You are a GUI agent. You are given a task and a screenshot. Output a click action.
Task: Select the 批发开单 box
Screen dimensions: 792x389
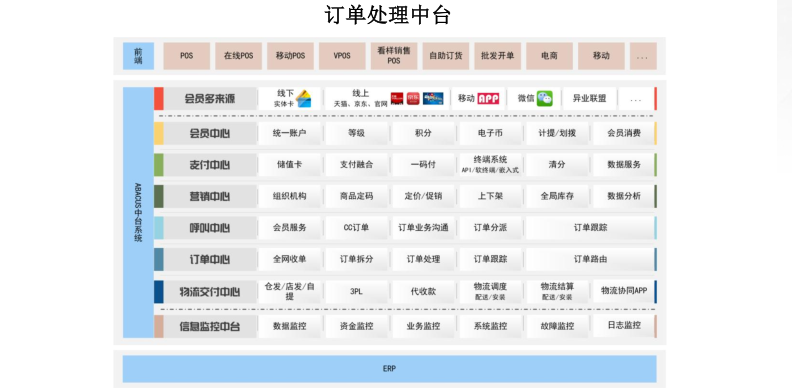[498, 56]
